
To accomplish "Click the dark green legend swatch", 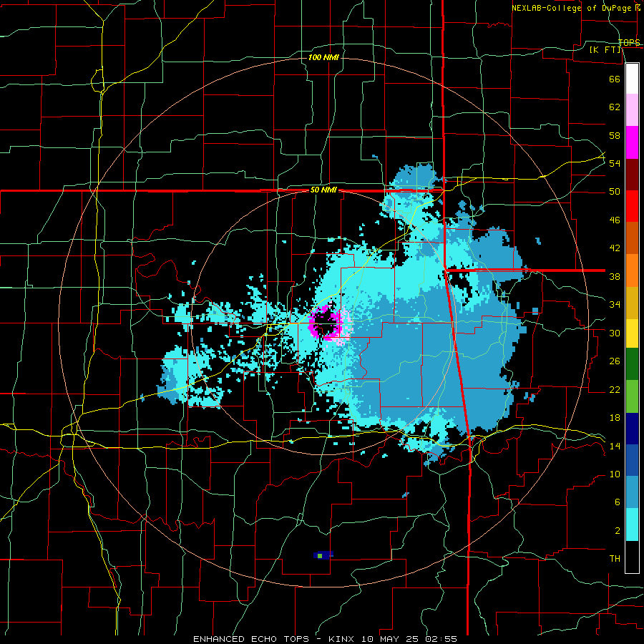I will point(632,364).
